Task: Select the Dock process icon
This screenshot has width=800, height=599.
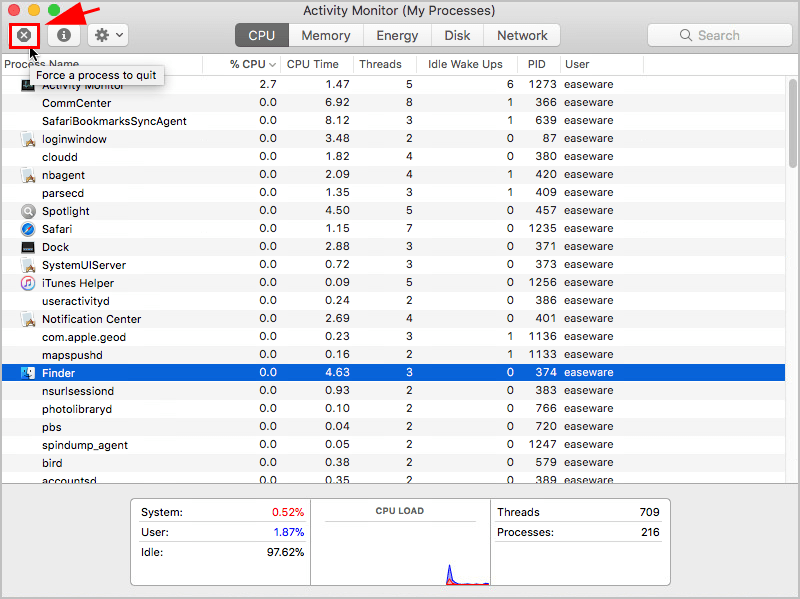Action: tap(28, 247)
